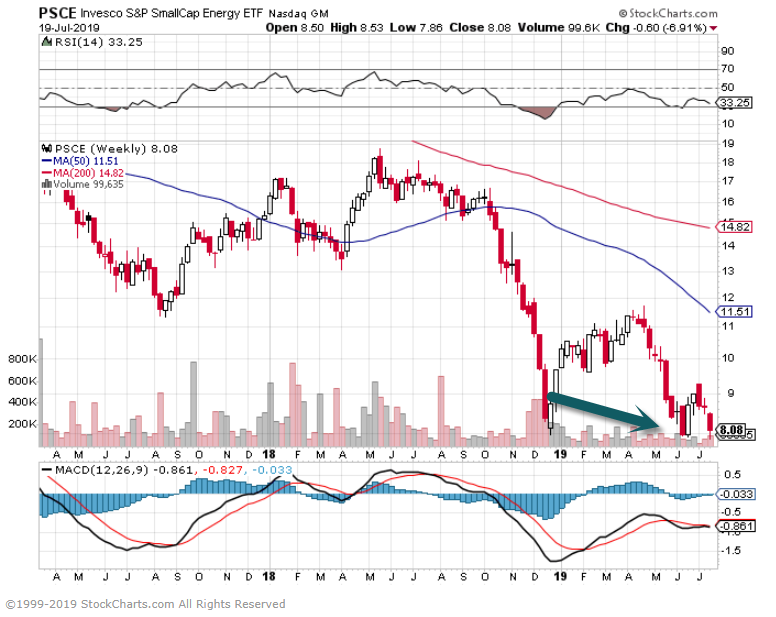Click the Invesco S&P SmallCap Energy ETF name

[171, 13]
